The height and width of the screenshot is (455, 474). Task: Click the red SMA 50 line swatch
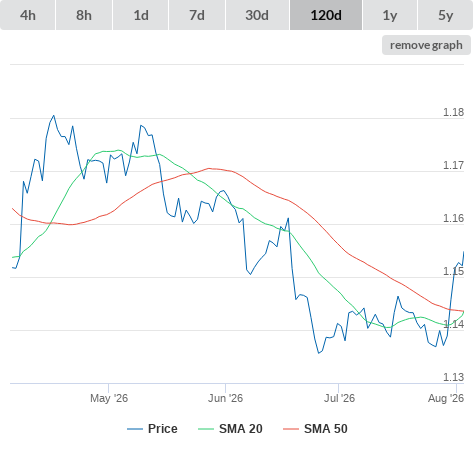click(x=291, y=429)
